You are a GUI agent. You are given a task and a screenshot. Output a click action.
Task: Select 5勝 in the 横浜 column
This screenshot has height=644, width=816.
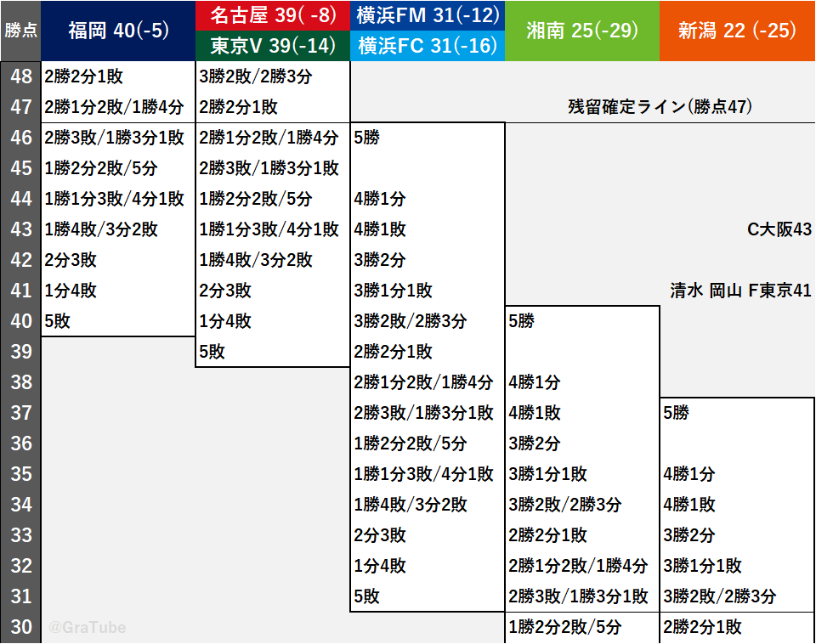coord(367,138)
